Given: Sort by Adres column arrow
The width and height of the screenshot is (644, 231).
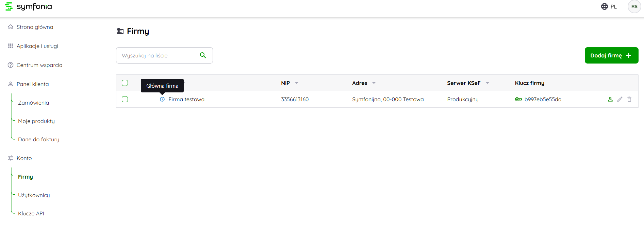Looking at the screenshot, I should pyautogui.click(x=374, y=83).
